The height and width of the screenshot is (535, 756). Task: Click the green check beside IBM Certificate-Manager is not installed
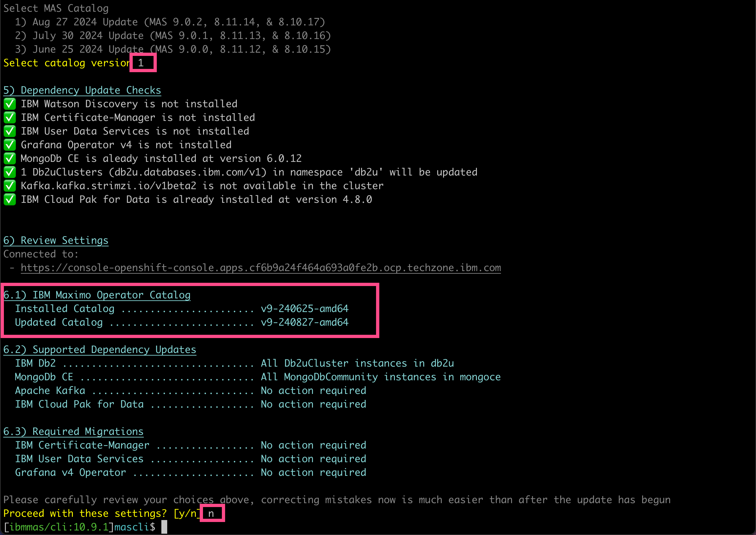pyautogui.click(x=9, y=118)
